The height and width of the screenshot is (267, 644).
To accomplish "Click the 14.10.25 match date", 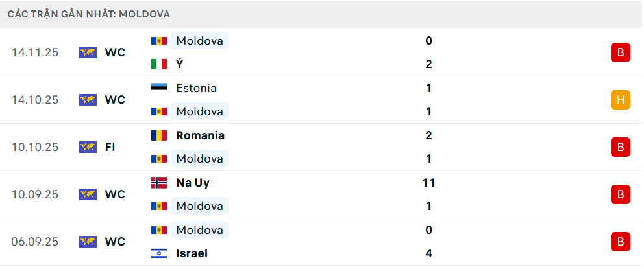I will (35, 100).
